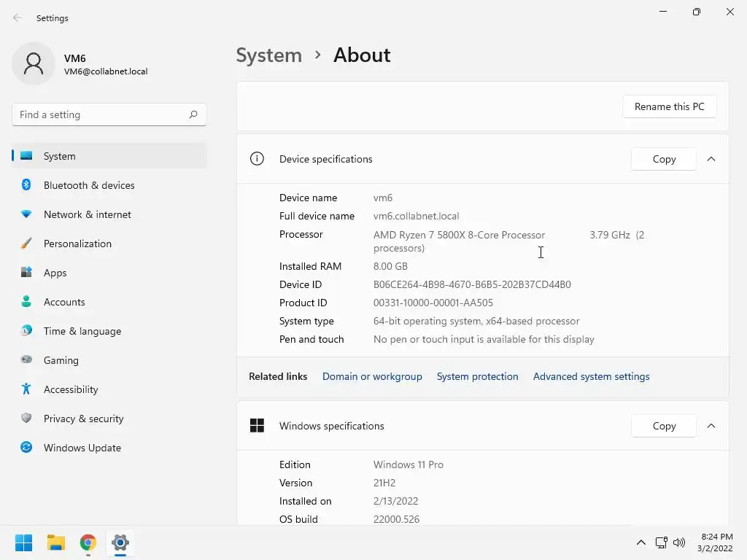Click the Product ID value 00331-10000-00001-AA505
Image resolution: width=747 pixels, height=560 pixels.
[x=433, y=303]
